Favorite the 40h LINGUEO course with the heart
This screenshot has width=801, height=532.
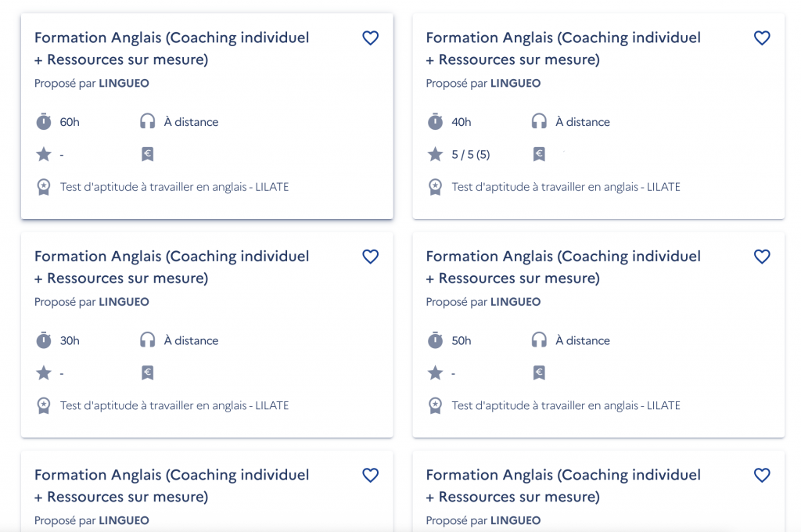[x=762, y=38]
